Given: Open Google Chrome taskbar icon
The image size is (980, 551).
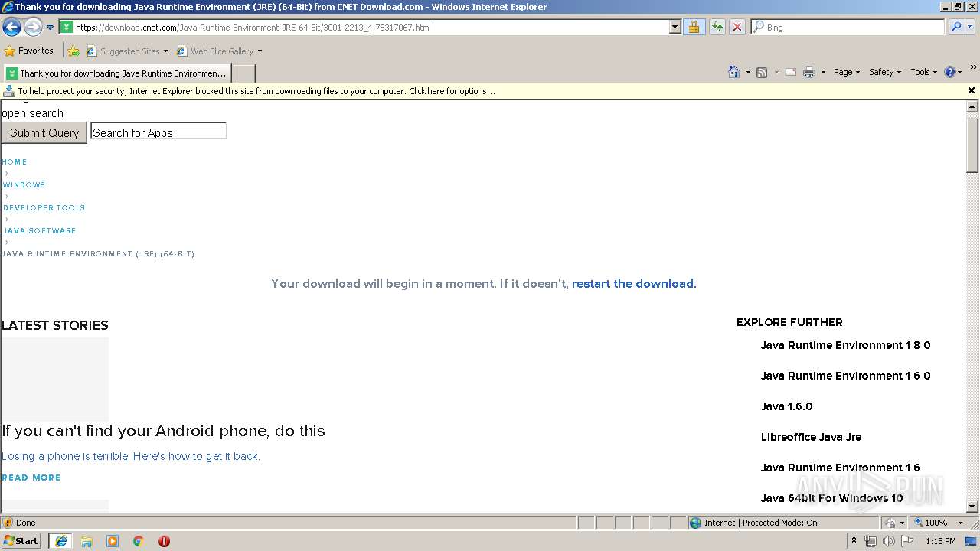Looking at the screenshot, I should click(x=139, y=541).
